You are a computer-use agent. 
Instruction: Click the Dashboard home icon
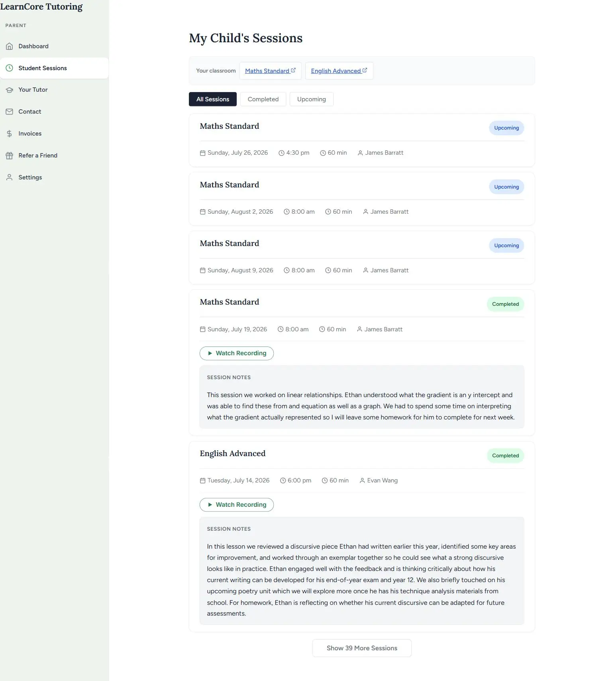9,46
